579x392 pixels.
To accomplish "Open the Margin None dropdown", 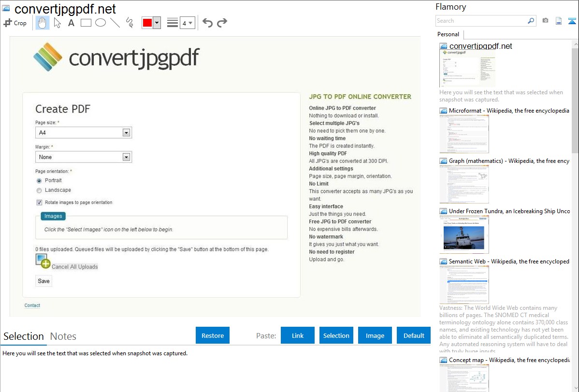I will pyautogui.click(x=84, y=157).
